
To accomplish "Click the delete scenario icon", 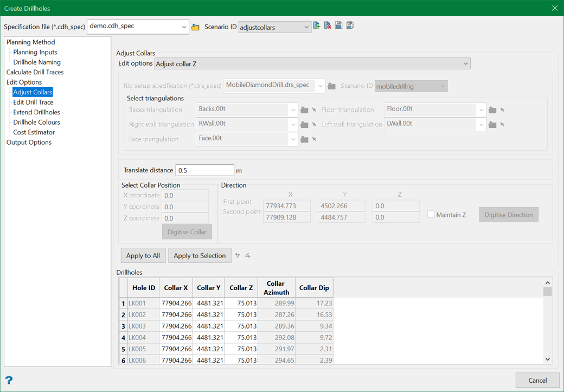I will (x=328, y=25).
